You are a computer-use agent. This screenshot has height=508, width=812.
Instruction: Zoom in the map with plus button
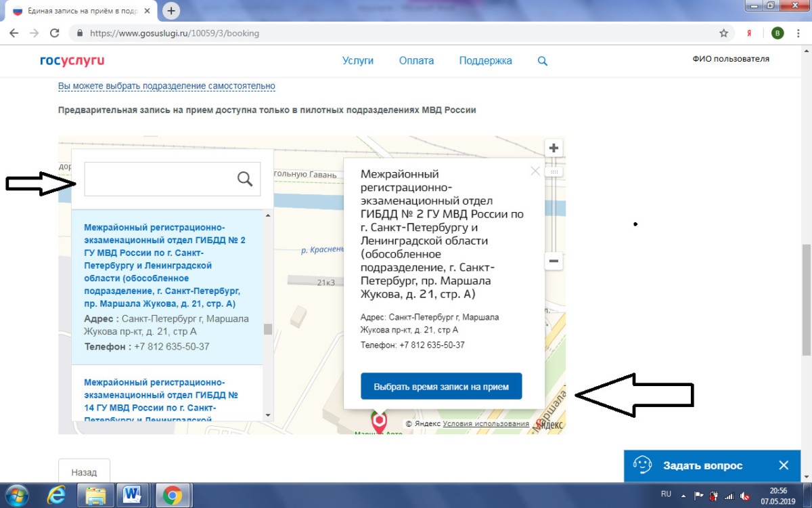[554, 148]
